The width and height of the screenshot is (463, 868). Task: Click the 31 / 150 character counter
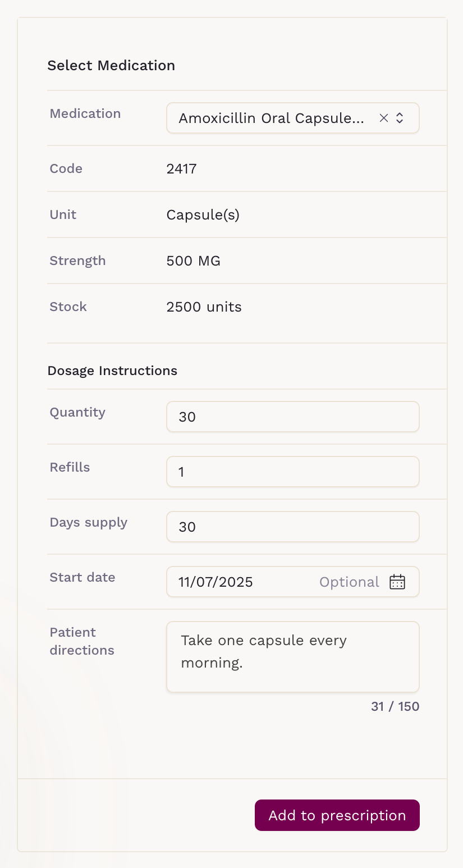pos(395,706)
